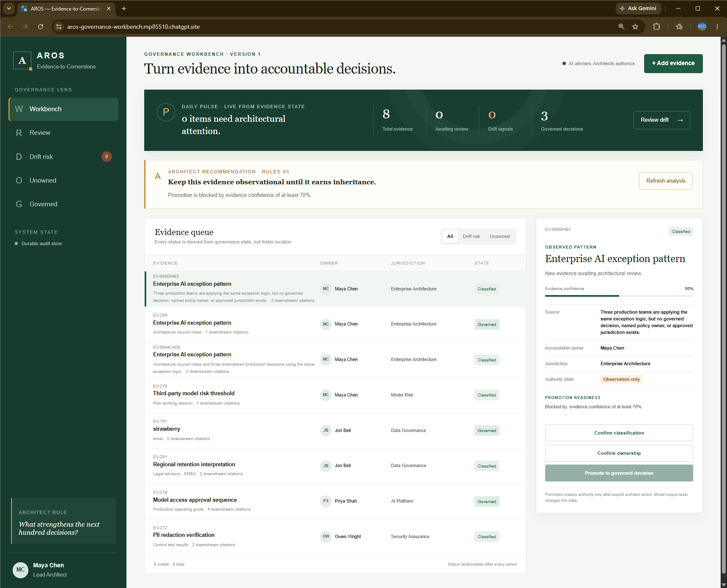Close the AROS browser tab

coord(109,8)
